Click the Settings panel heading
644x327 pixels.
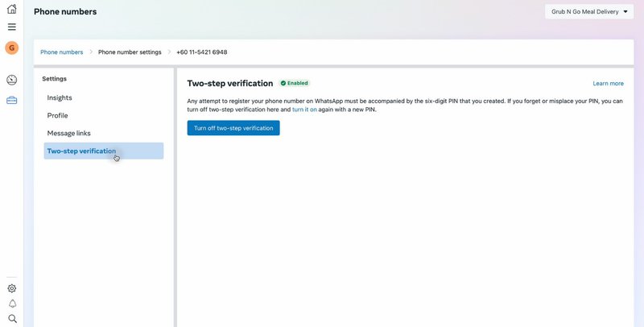click(54, 79)
